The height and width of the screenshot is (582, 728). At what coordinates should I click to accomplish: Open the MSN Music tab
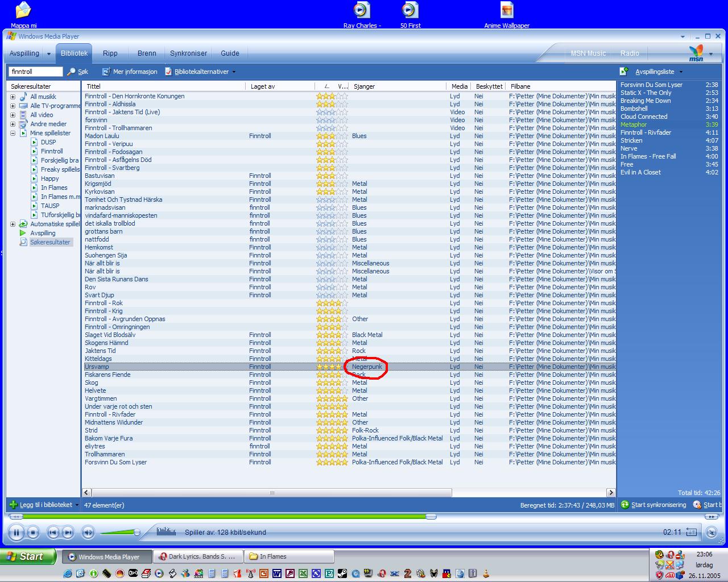[588, 53]
